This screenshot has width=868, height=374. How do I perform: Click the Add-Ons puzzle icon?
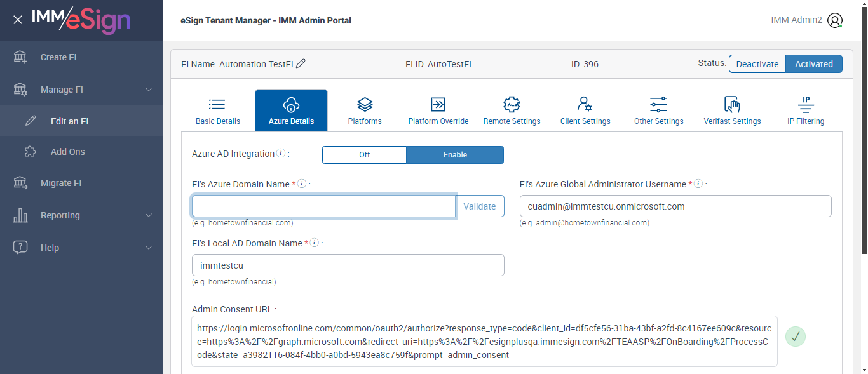click(x=31, y=152)
